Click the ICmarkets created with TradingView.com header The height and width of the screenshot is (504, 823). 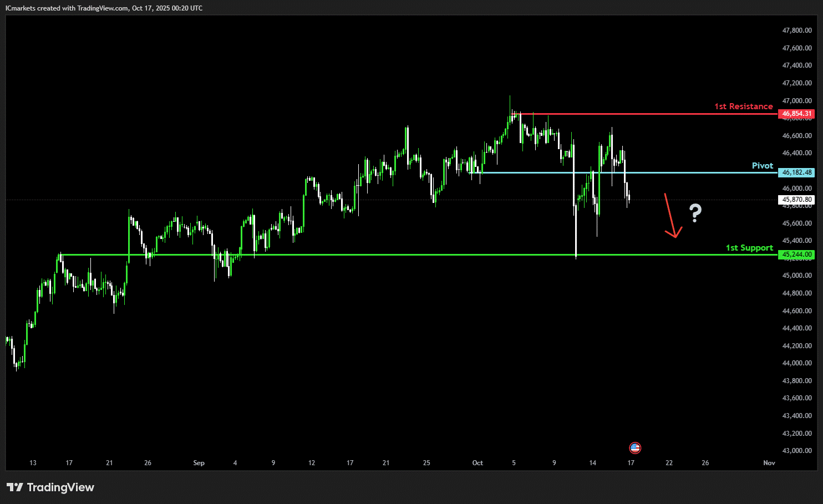point(104,8)
